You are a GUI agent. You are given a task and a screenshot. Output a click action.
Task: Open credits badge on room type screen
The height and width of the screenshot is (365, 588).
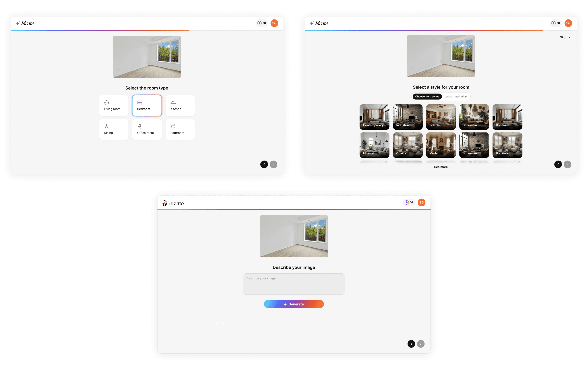pos(261,23)
